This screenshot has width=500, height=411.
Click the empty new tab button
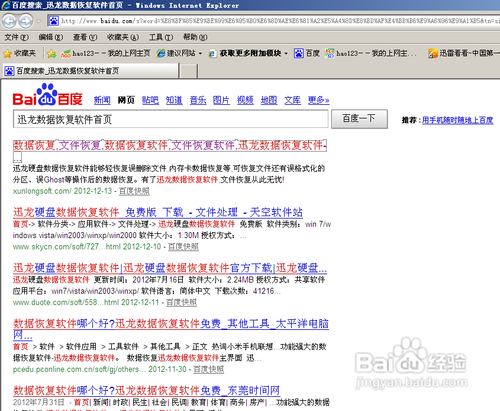(189, 71)
